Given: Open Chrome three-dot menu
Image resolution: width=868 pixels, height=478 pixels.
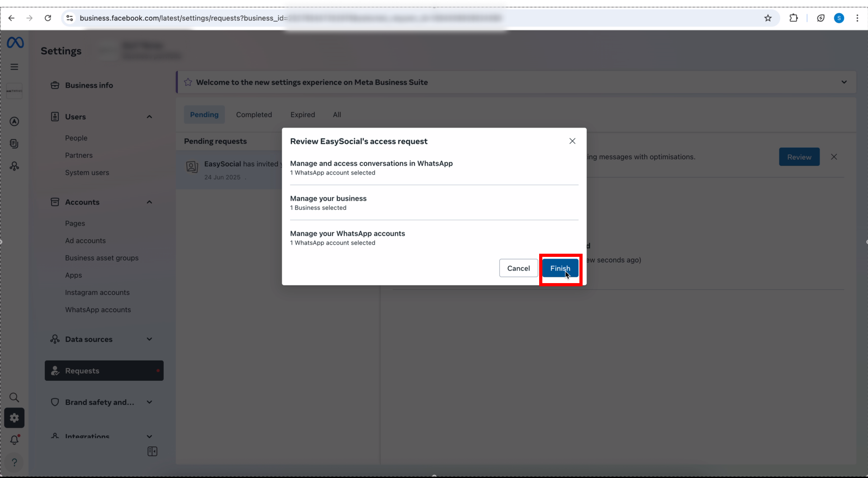Looking at the screenshot, I should pyautogui.click(x=857, y=18).
